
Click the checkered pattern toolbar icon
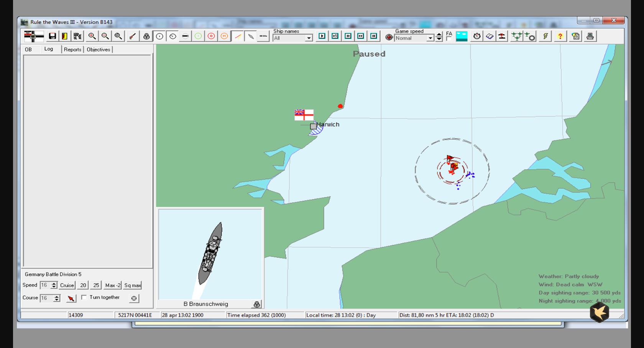coord(77,36)
